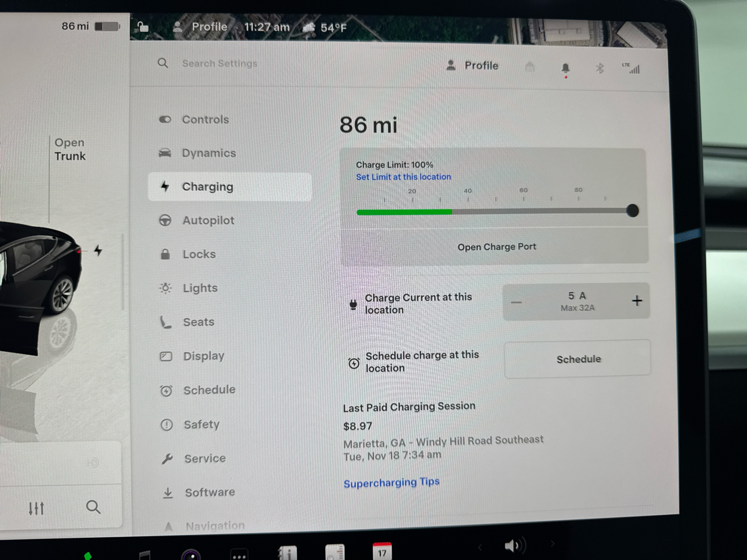Open the Supercharging Tips link
Screen dimensions: 747x560
pos(391,482)
